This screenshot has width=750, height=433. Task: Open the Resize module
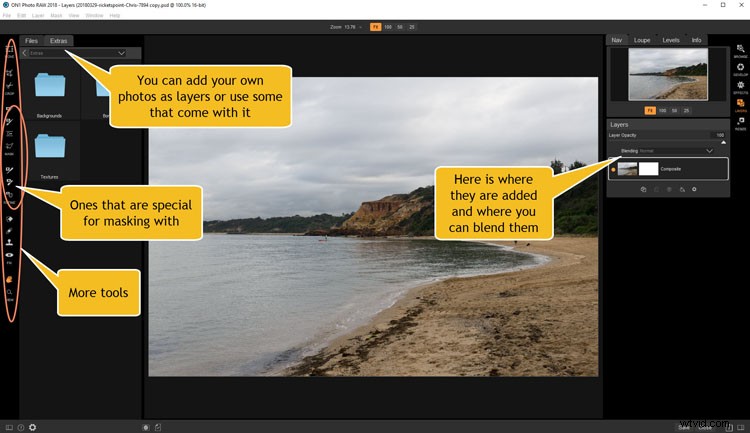pyautogui.click(x=740, y=123)
